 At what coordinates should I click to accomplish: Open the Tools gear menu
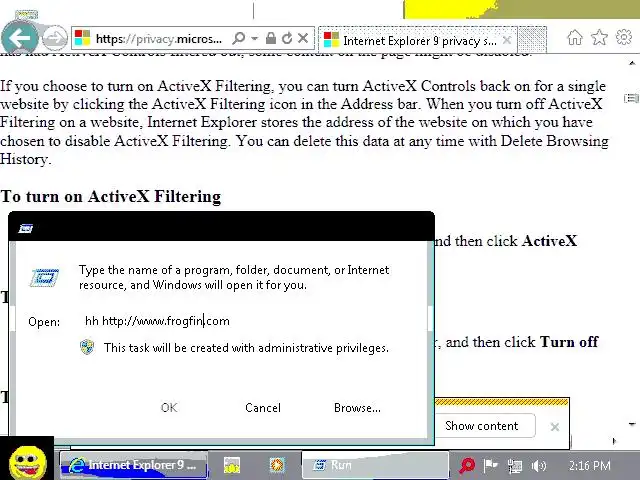tap(624, 38)
